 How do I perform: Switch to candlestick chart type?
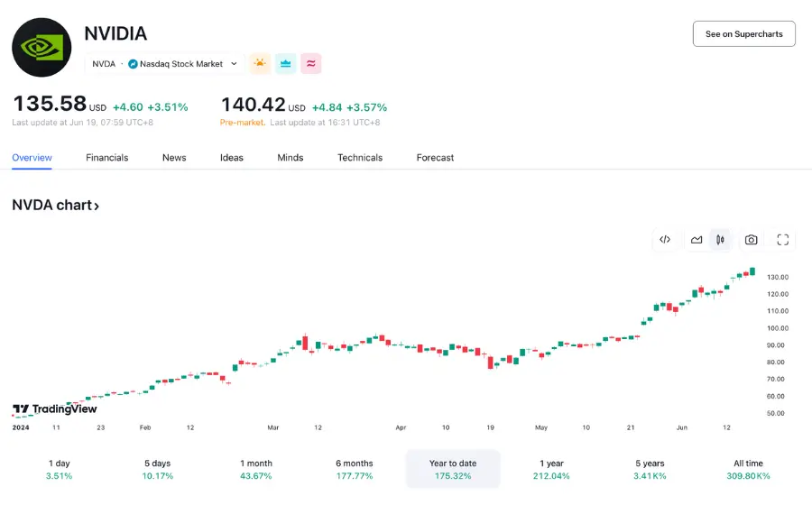click(x=720, y=240)
